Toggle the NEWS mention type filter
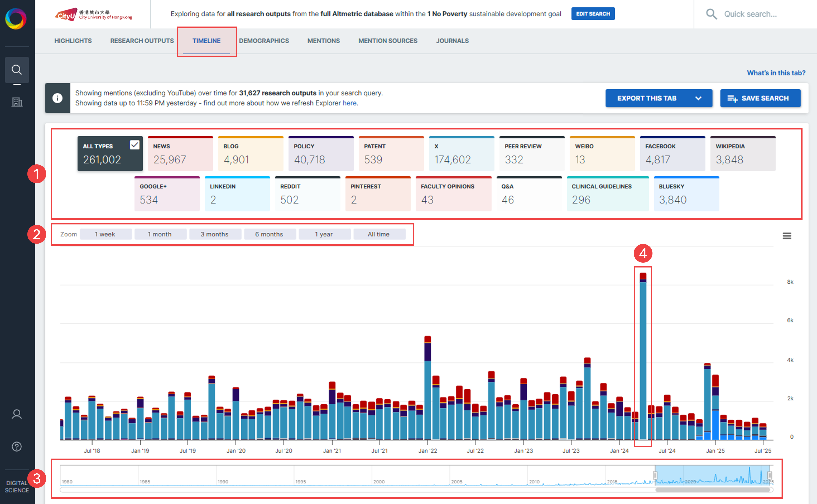This screenshot has height=504, width=817. (180, 154)
